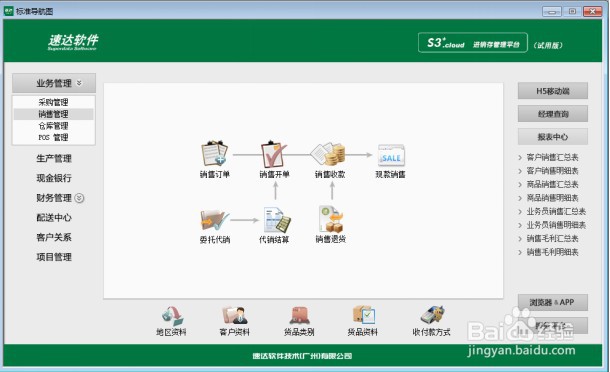The width and height of the screenshot is (610, 372).
Task: Open the 货品类别 goods category icon
Action: 300,315
